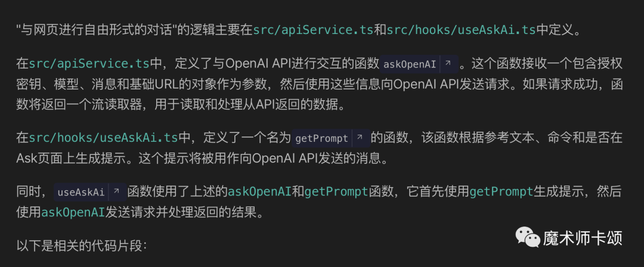The width and height of the screenshot is (644, 267).
Task: Select the useAskAi function chip label
Action: coord(81,192)
